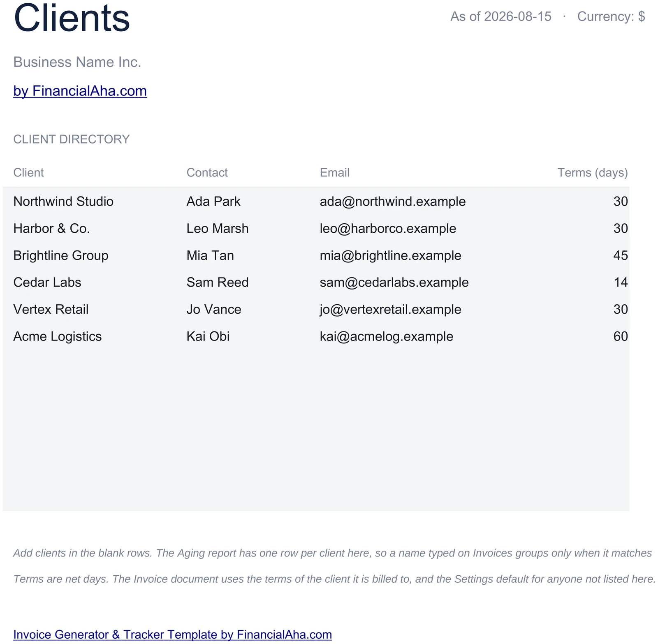Screen dimensions: 658x644
Task: Select the email kai@acmelog.example
Action: coord(387,336)
